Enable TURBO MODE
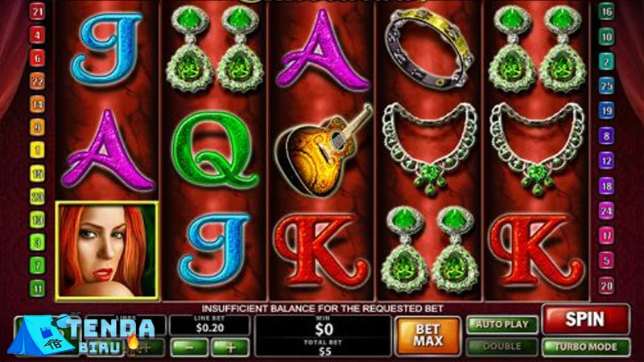 click(x=586, y=348)
